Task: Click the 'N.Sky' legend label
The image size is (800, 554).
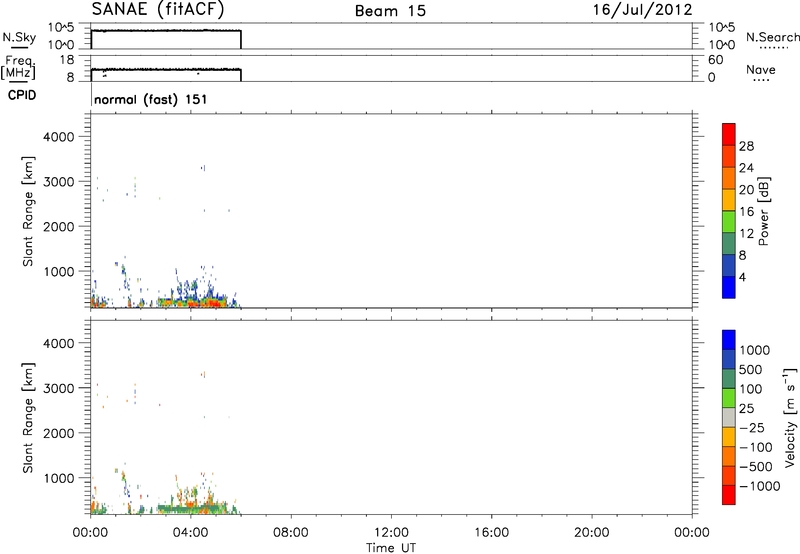Action: click(x=19, y=37)
